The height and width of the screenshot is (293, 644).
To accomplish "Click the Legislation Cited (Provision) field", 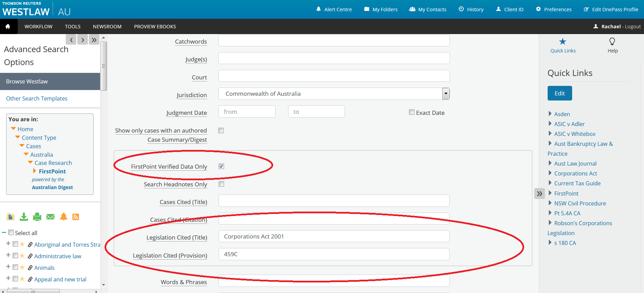I will click(x=334, y=254).
